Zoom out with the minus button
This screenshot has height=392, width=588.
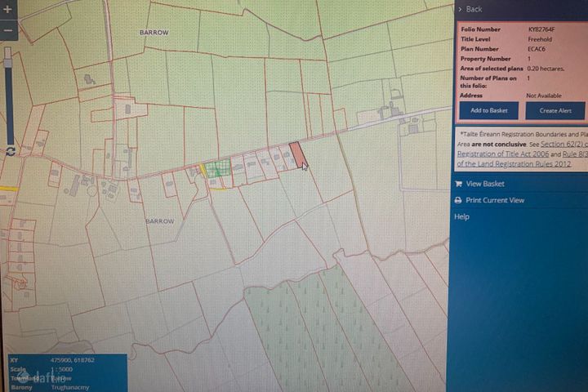[x=8, y=31]
